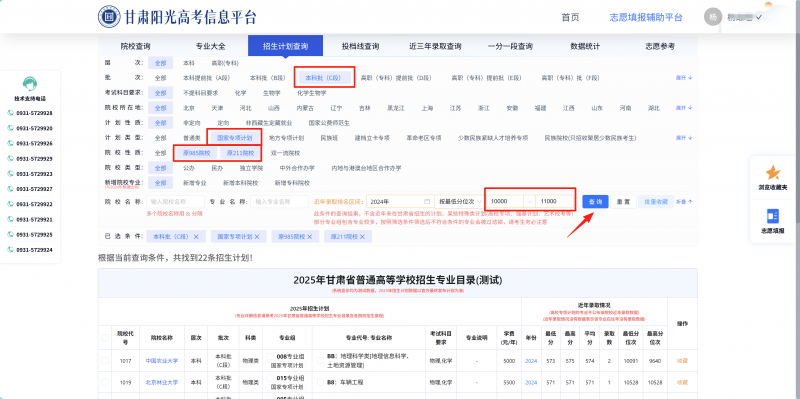Open the 中国农业大学 link
800x399 pixels.
162,361
